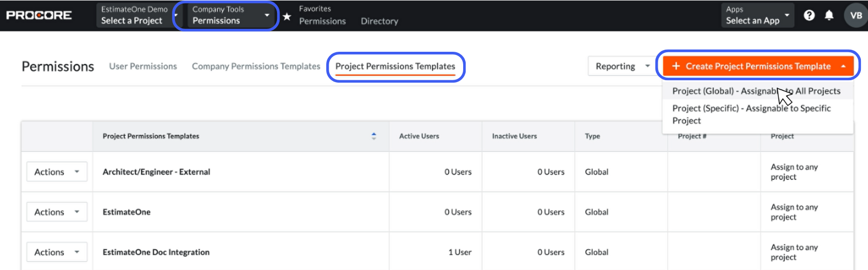Select Project Permissions Templates tab

coord(395,66)
